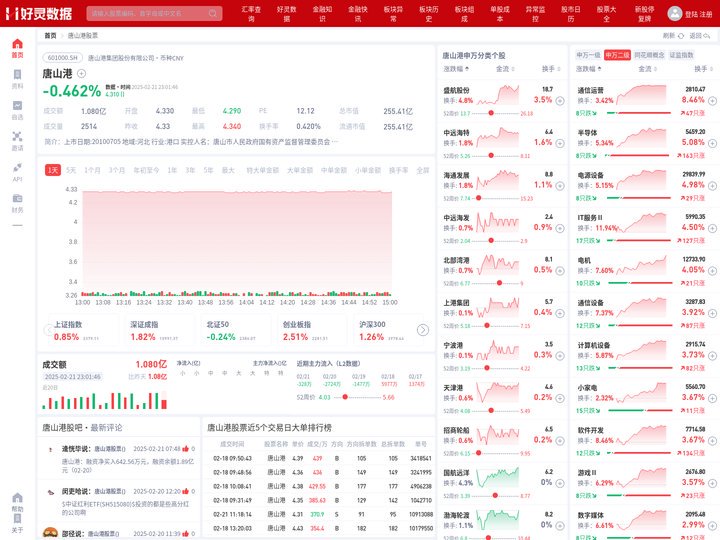Click the search magnifier icon

tap(213, 13)
